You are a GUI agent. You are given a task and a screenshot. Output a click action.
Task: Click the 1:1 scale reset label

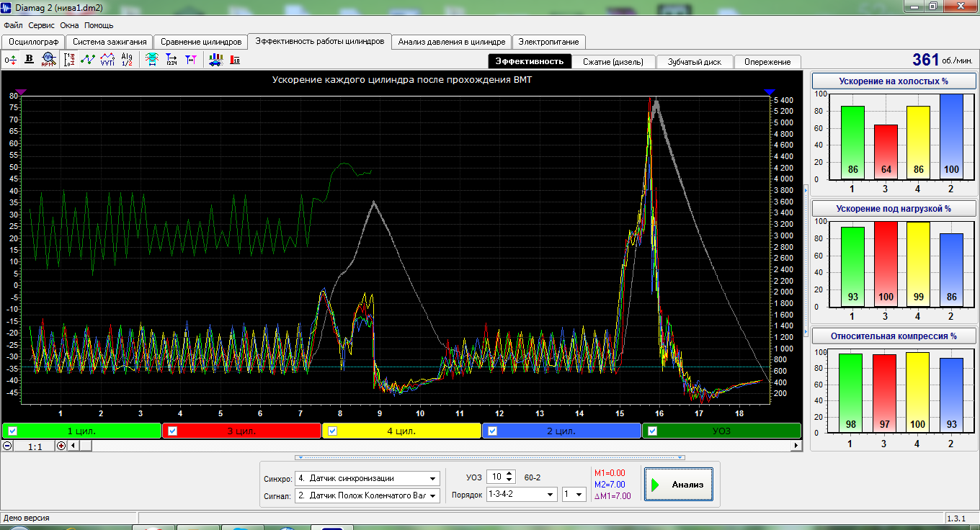pyautogui.click(x=35, y=446)
